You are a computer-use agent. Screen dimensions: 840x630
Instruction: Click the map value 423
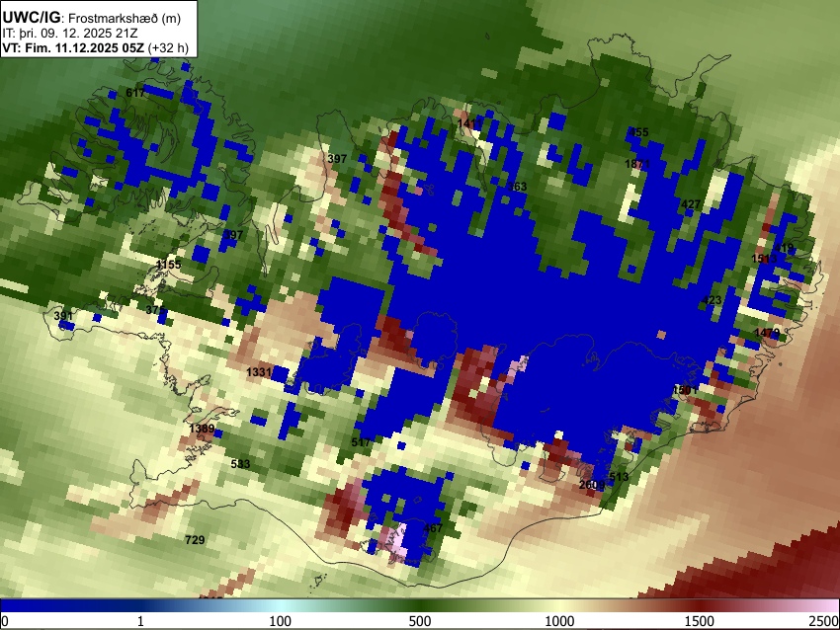point(712,300)
